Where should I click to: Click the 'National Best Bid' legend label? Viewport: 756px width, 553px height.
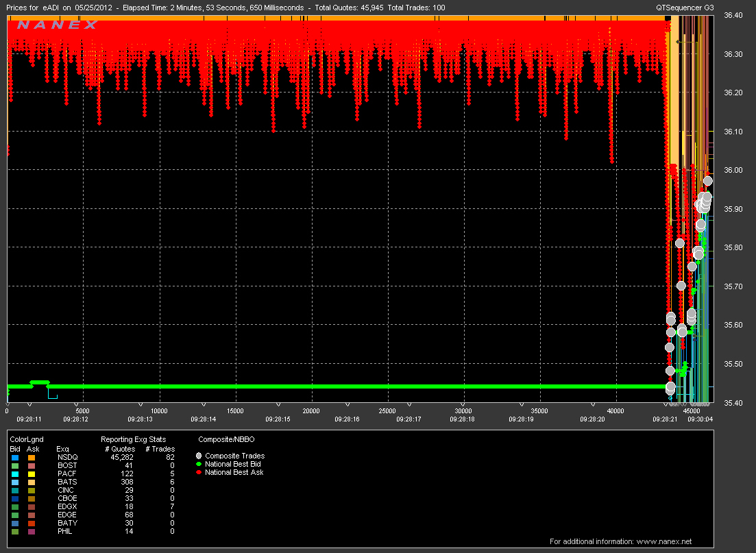pos(233,464)
